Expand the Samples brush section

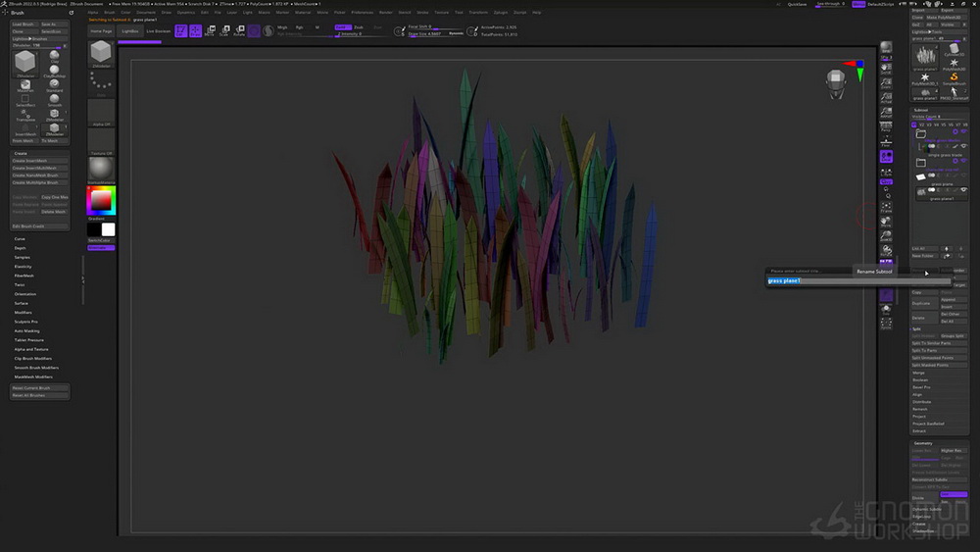click(23, 258)
